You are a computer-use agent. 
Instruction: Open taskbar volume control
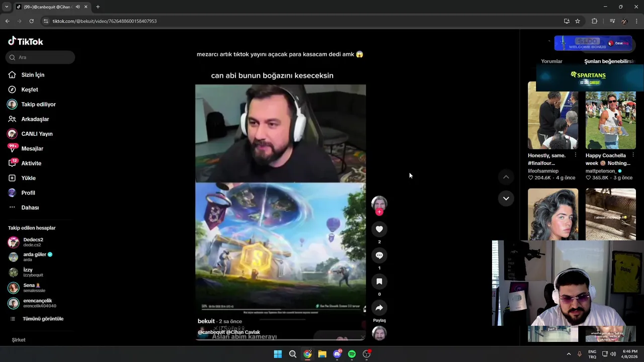pos(613,354)
